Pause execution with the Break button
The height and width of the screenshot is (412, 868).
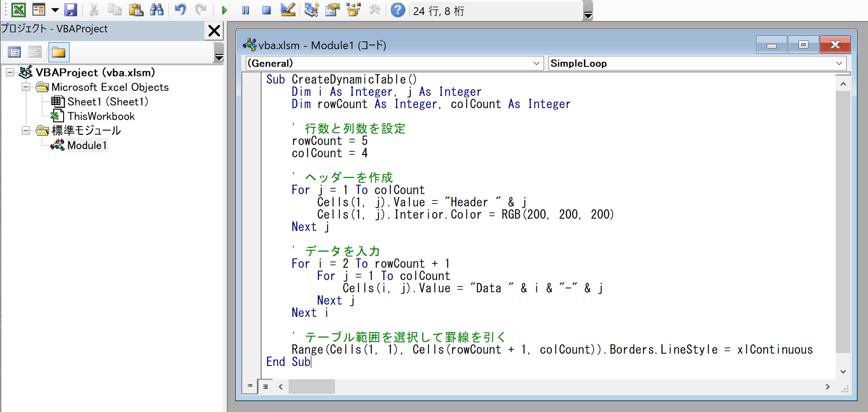(246, 10)
